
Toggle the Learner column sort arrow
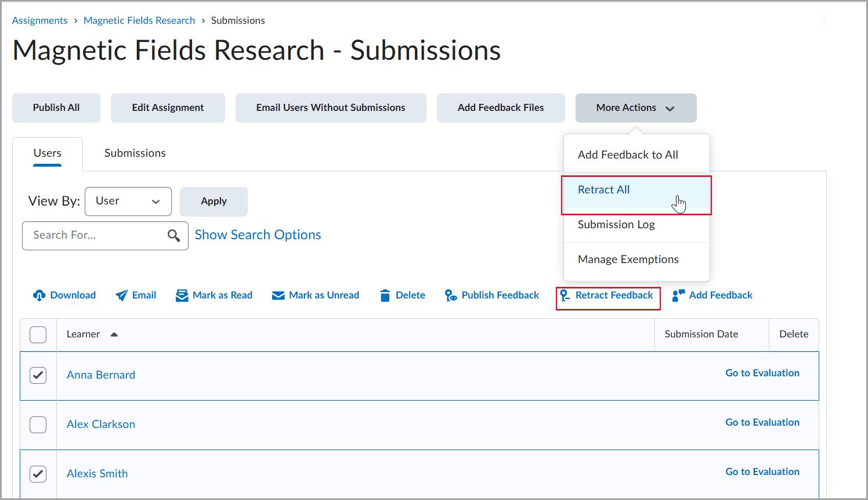[114, 334]
